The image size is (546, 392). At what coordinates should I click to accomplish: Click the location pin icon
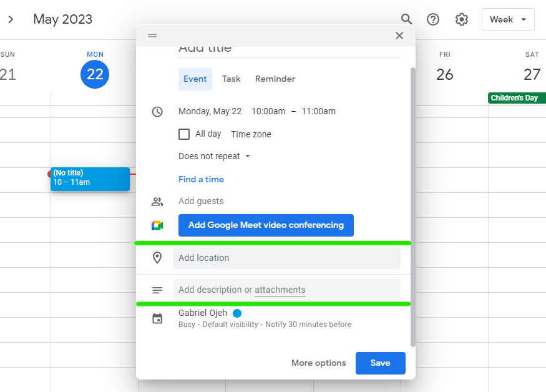[157, 258]
